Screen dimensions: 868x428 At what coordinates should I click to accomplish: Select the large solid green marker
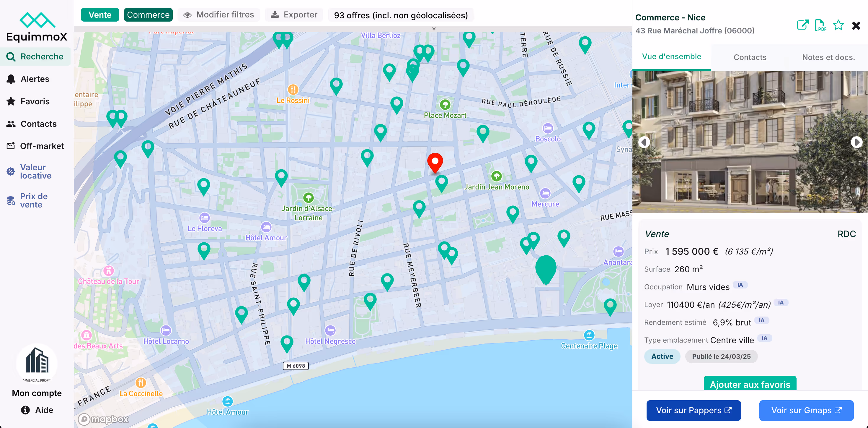546,270
